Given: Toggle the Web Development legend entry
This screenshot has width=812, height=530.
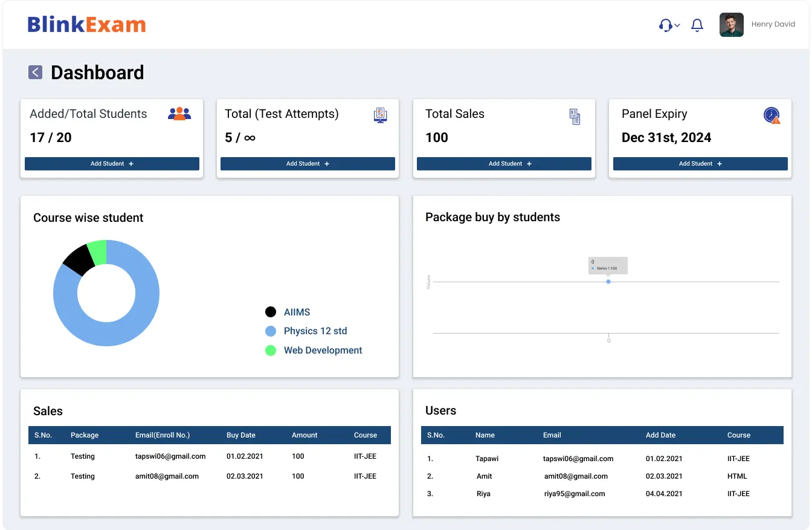Looking at the screenshot, I should pyautogui.click(x=314, y=351).
